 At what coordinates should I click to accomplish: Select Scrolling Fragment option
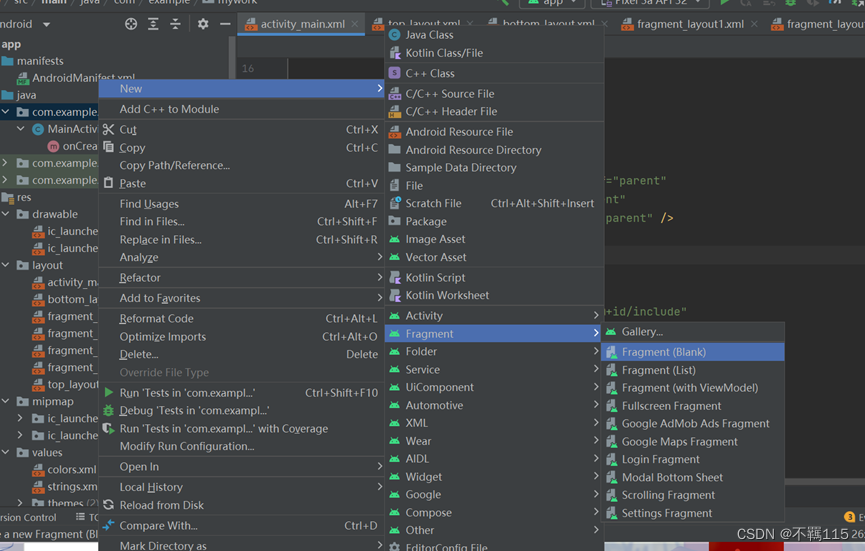693,495
